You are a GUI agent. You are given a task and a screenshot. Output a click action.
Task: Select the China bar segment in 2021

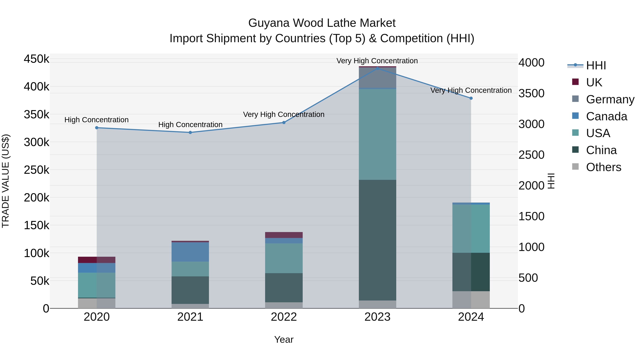click(190, 290)
